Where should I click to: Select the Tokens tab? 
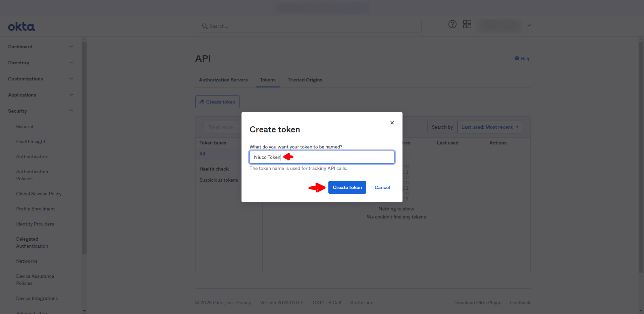[268, 80]
